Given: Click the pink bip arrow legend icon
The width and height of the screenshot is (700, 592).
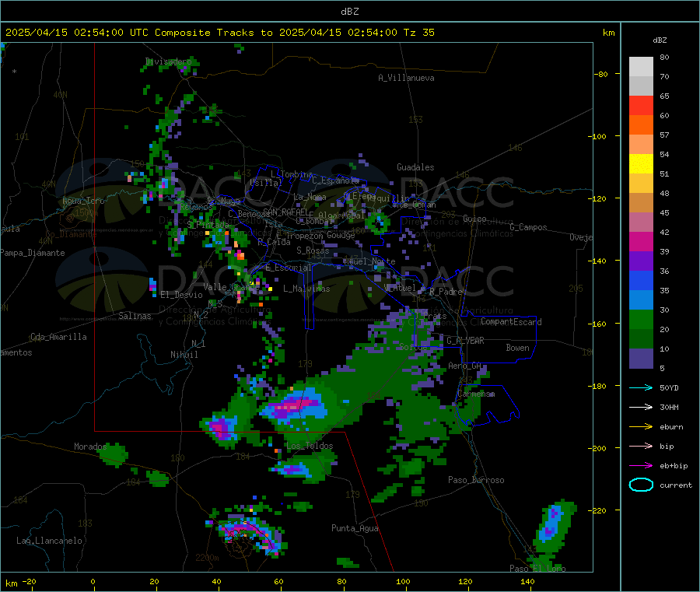Looking at the screenshot, I should 641,446.
